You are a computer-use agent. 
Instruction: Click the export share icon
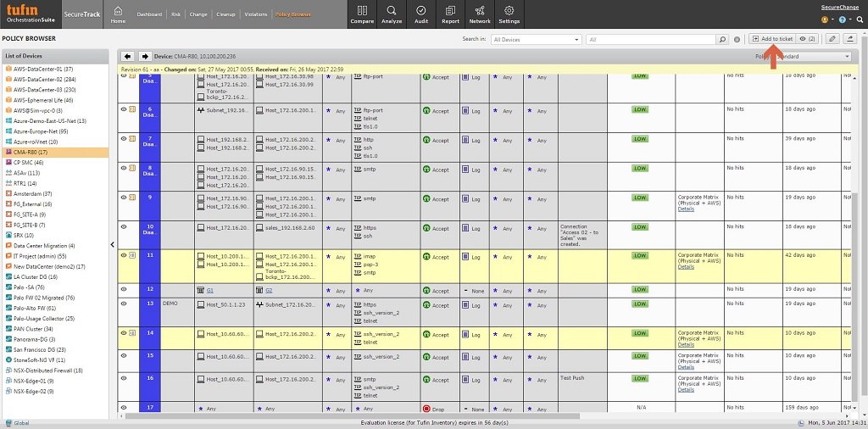pos(849,39)
